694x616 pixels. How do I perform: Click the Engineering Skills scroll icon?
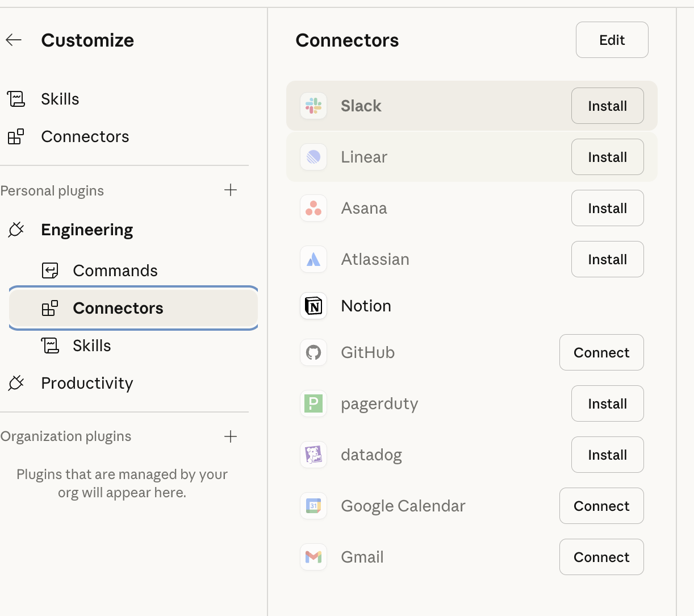coord(50,346)
